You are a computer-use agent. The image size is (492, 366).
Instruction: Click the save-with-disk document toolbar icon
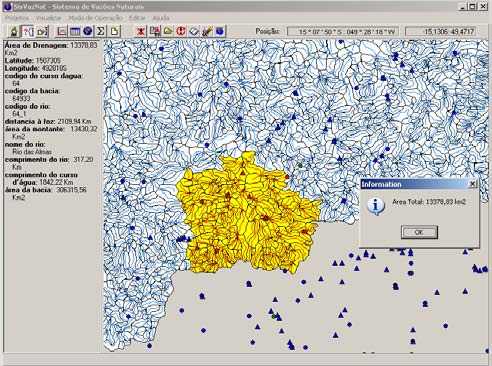coord(154,31)
